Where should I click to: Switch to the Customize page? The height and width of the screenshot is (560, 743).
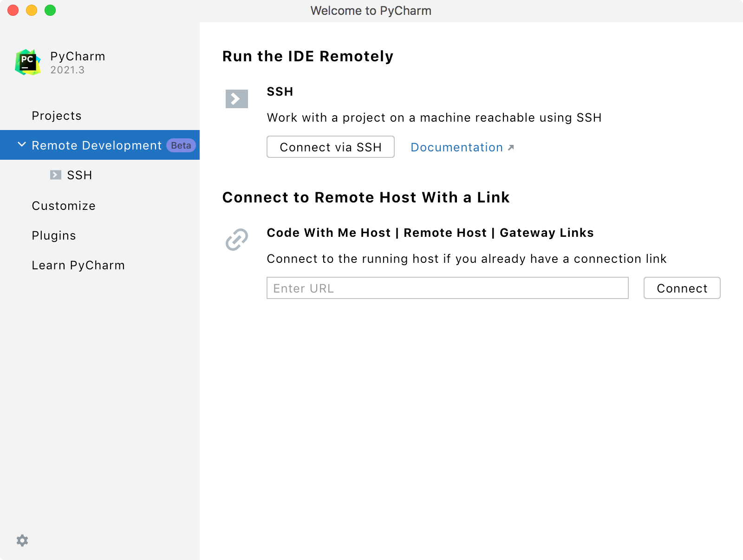click(x=64, y=206)
